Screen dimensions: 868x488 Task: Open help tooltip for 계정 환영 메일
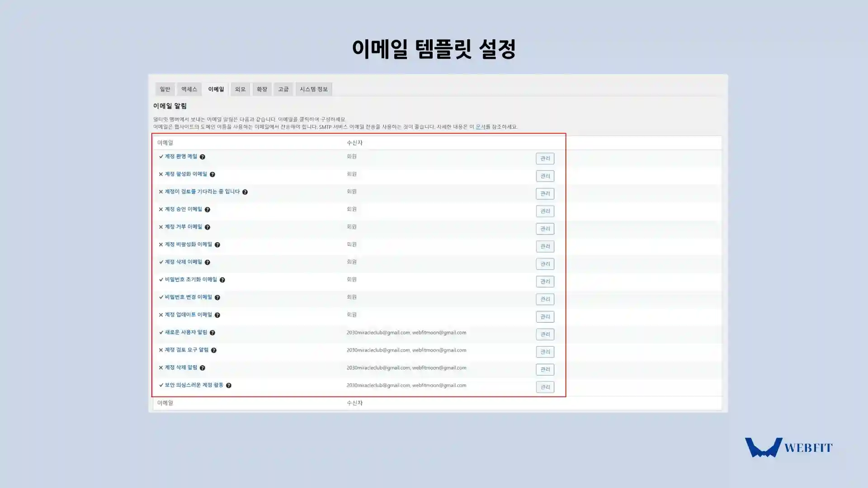point(203,157)
